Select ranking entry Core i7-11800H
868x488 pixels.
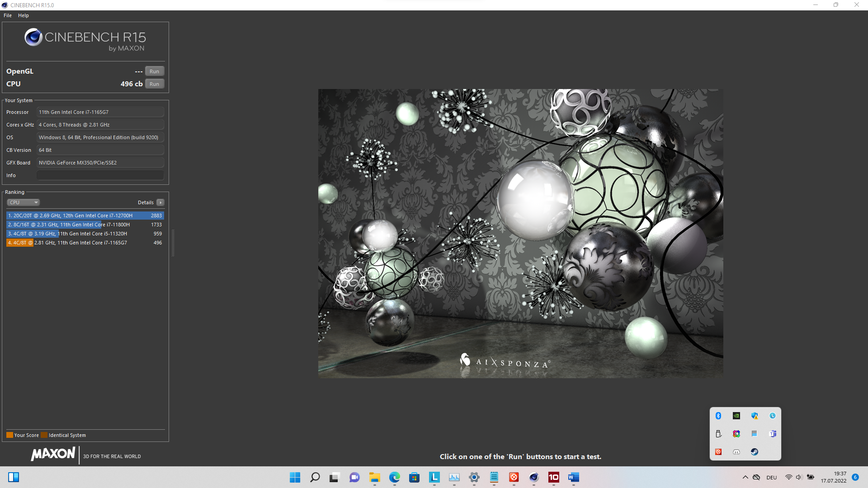pos(85,225)
